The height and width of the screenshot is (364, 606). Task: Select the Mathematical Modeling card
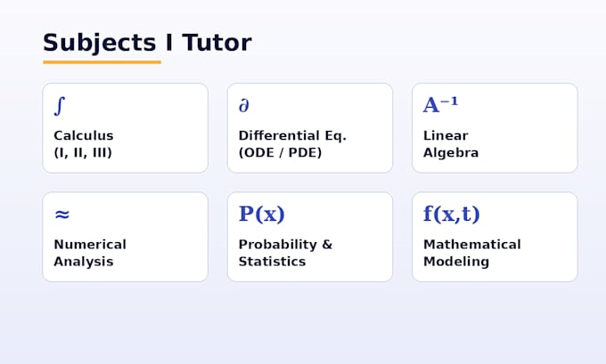495,237
